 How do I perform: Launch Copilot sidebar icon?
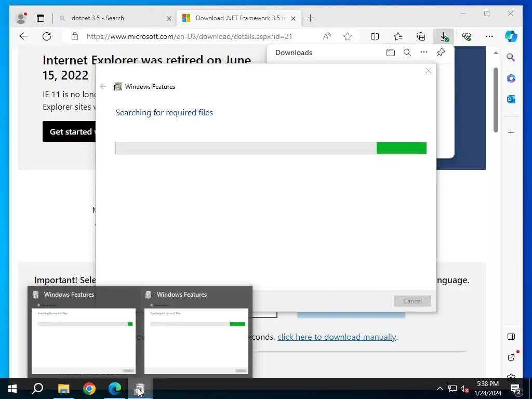point(511,36)
